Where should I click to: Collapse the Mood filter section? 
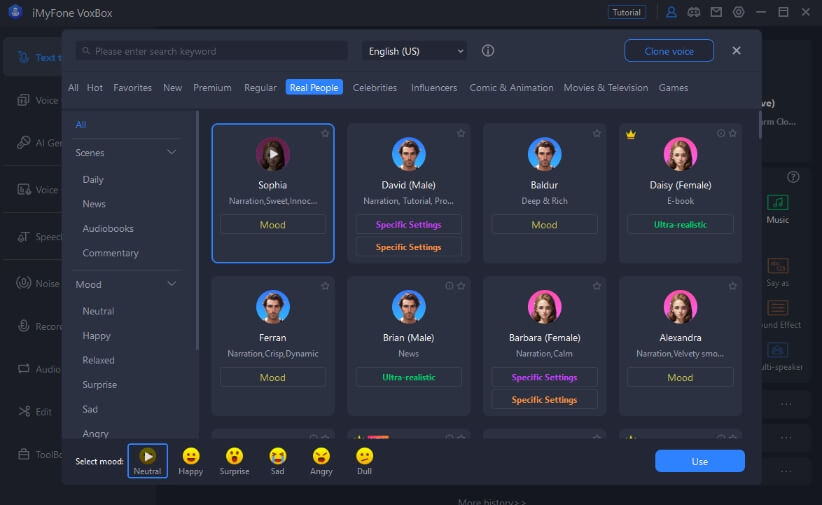171,285
